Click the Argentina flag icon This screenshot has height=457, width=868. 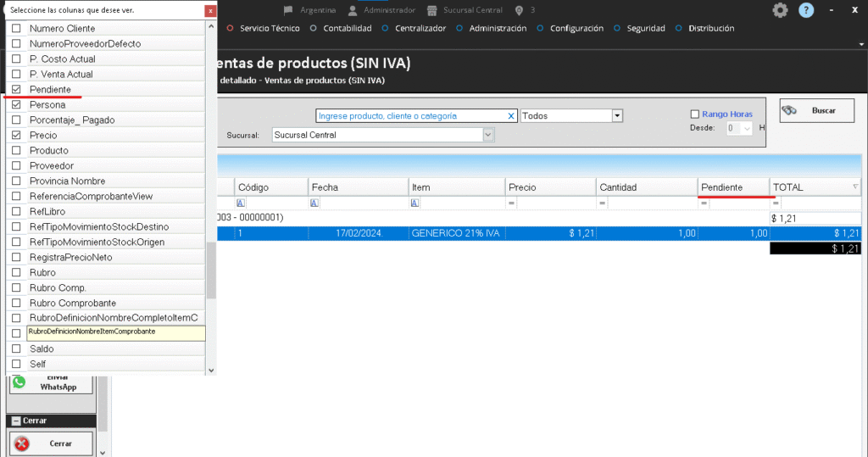click(x=288, y=10)
